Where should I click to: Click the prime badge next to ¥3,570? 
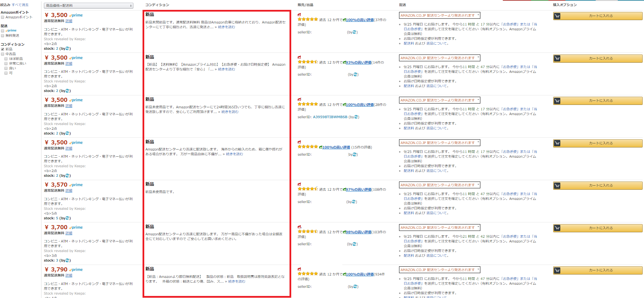(76, 185)
